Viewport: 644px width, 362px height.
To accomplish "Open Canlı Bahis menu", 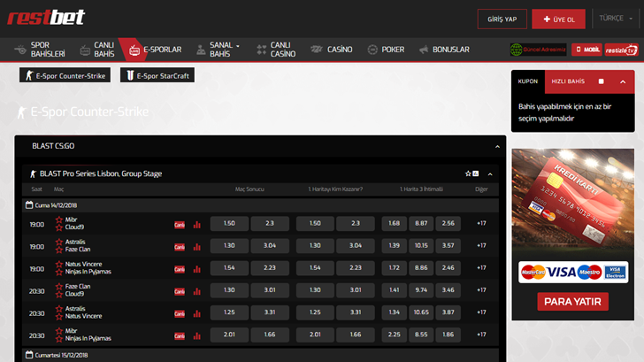I will pyautogui.click(x=97, y=50).
